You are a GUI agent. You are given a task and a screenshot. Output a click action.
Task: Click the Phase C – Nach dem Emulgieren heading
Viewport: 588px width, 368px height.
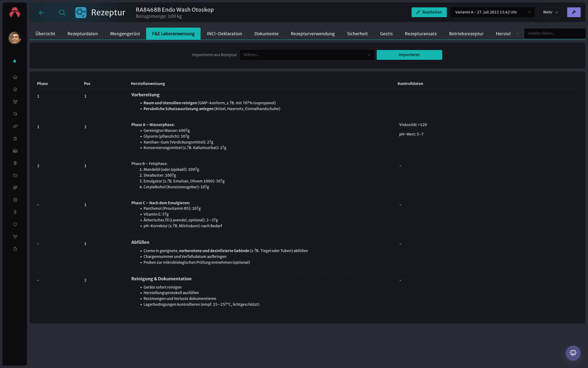coord(160,203)
